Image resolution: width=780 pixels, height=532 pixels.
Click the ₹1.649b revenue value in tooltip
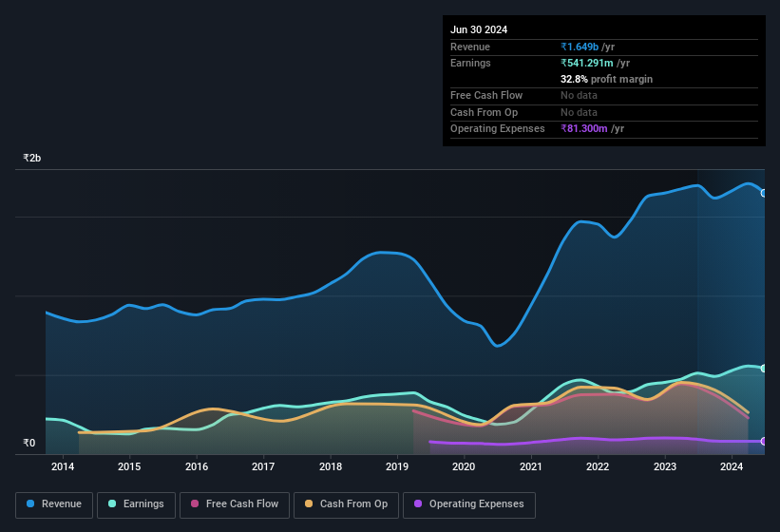pyautogui.click(x=580, y=47)
